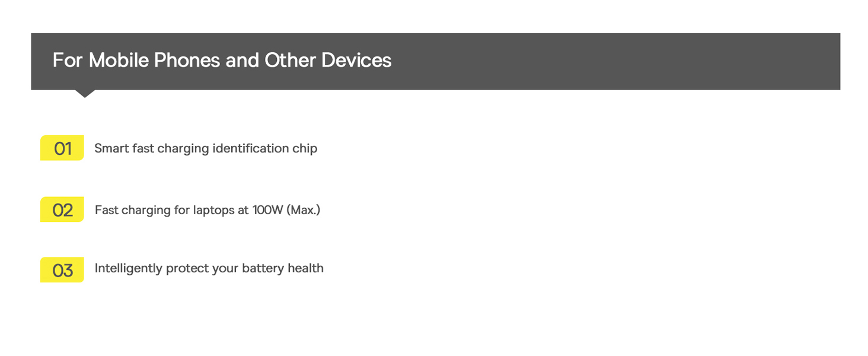Click the downward triangle pointer under the banner
This screenshot has width=868, height=356.
85,94
